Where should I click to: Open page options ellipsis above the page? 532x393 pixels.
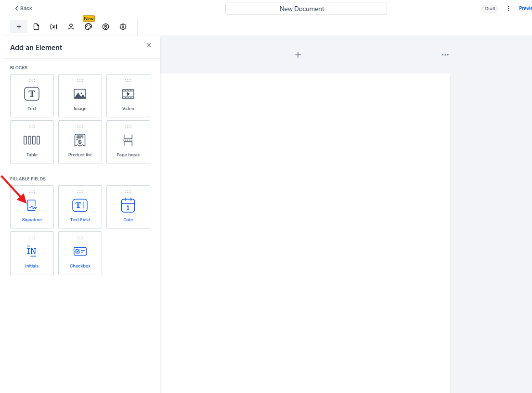[x=445, y=55]
